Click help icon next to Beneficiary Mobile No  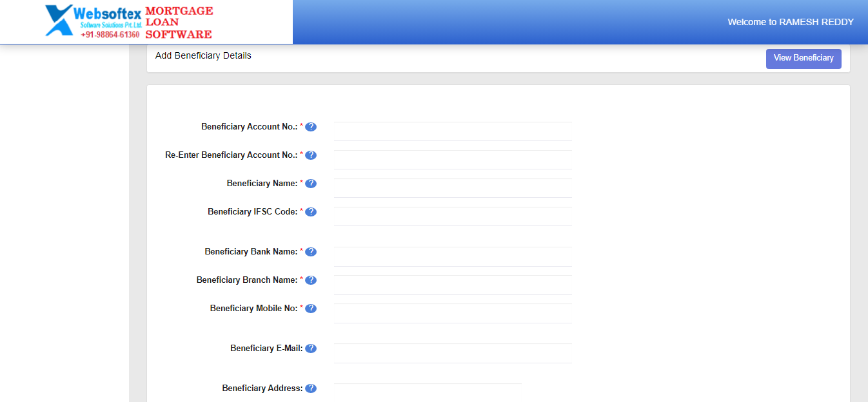[x=311, y=309]
